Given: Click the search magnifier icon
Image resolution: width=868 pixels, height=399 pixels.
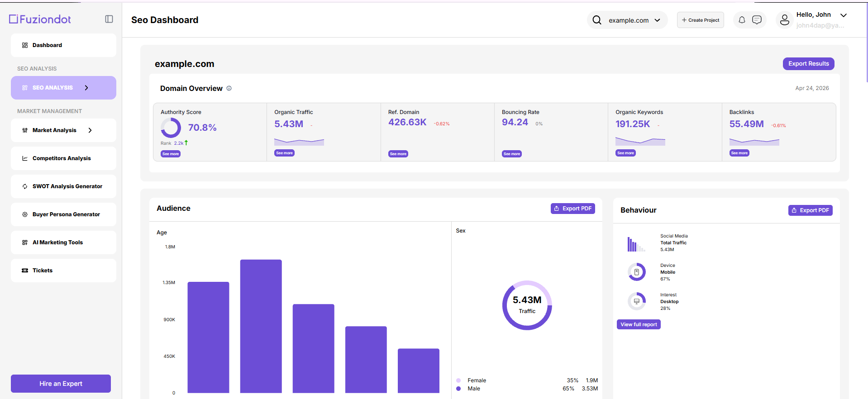Looking at the screenshot, I should (597, 20).
